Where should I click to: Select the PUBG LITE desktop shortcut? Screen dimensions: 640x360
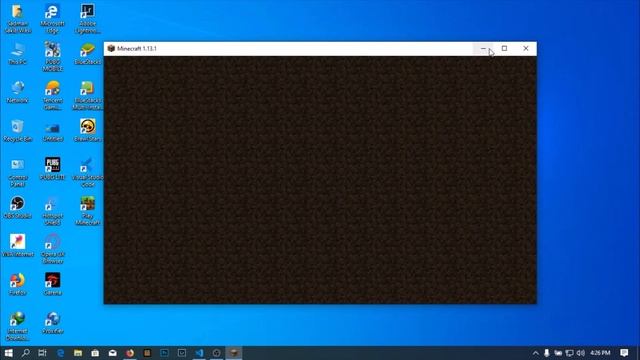click(x=52, y=169)
